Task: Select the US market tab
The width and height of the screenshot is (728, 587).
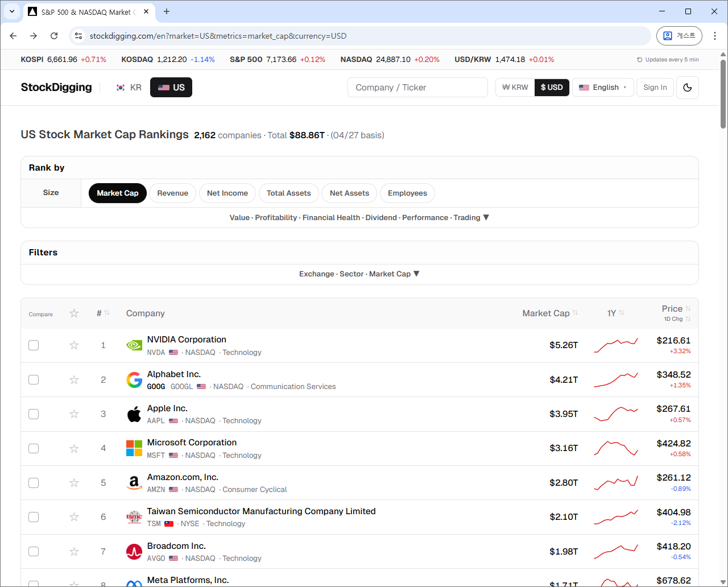Action: point(171,88)
